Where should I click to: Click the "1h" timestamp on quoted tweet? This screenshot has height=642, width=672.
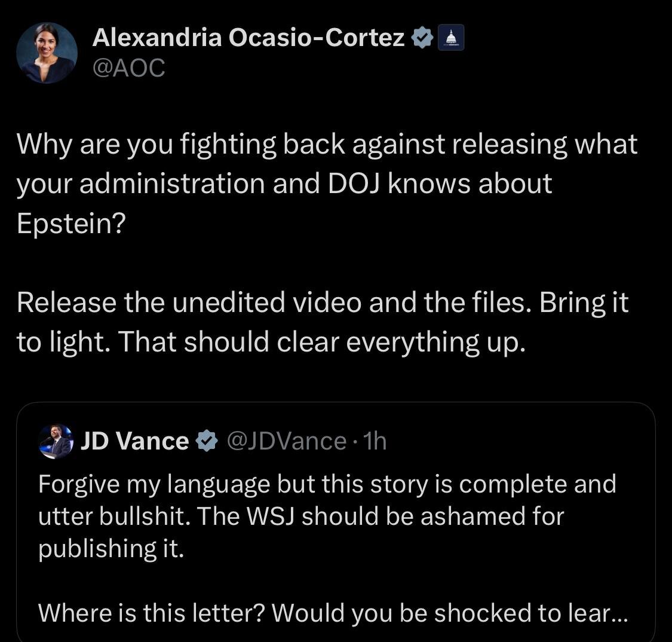375,442
